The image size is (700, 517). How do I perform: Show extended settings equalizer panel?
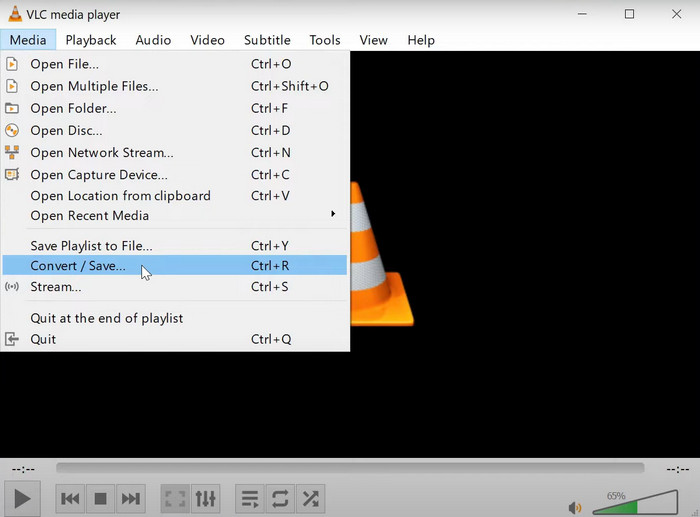click(205, 498)
